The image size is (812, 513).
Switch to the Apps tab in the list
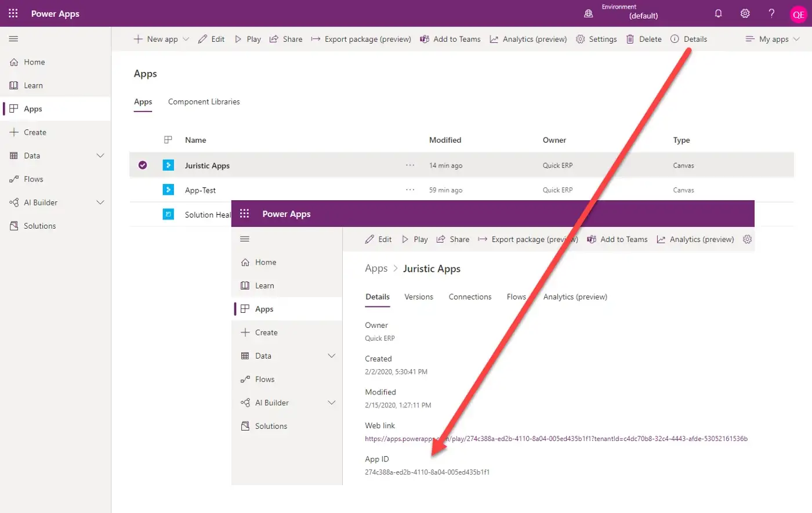click(x=143, y=102)
